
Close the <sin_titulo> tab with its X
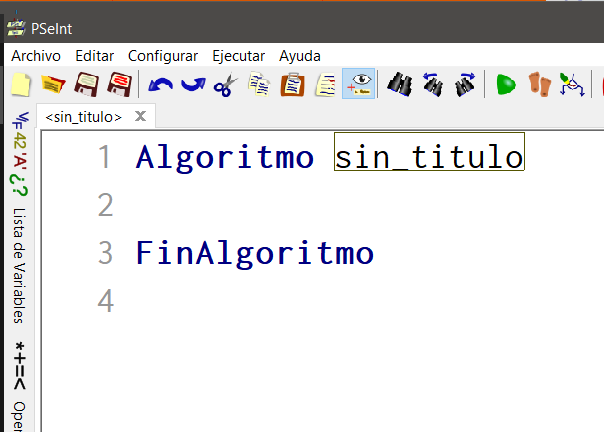(x=141, y=116)
